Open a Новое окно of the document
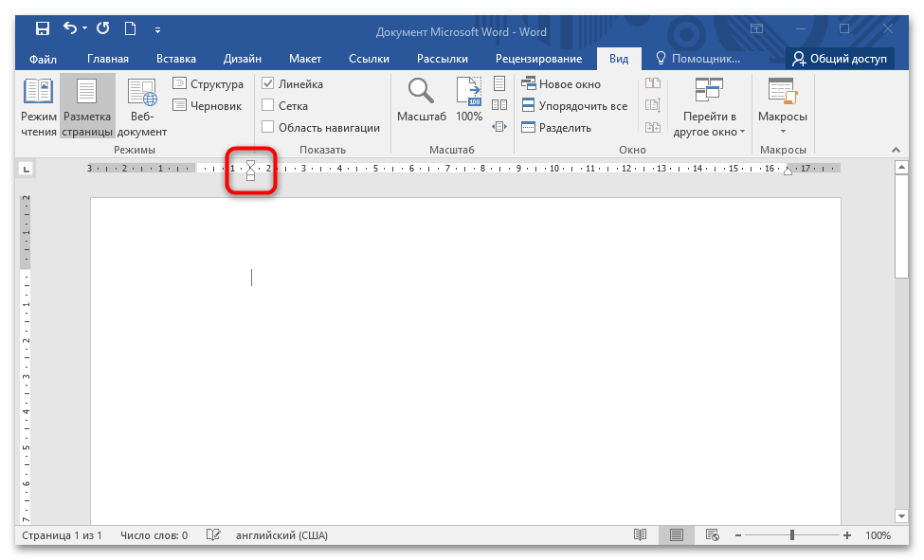This screenshot has height=560, width=924. pos(561,83)
